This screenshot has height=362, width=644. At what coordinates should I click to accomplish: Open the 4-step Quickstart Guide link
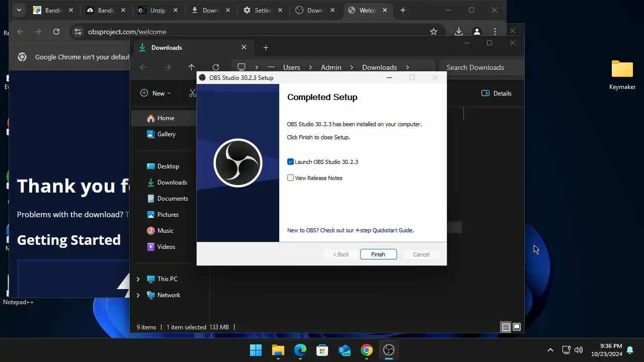point(350,230)
